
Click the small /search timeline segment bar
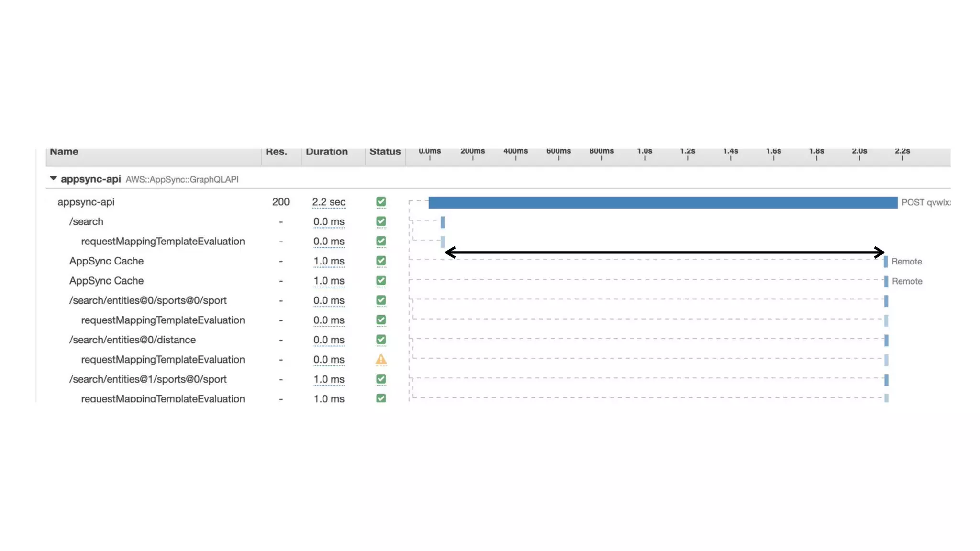coord(443,222)
